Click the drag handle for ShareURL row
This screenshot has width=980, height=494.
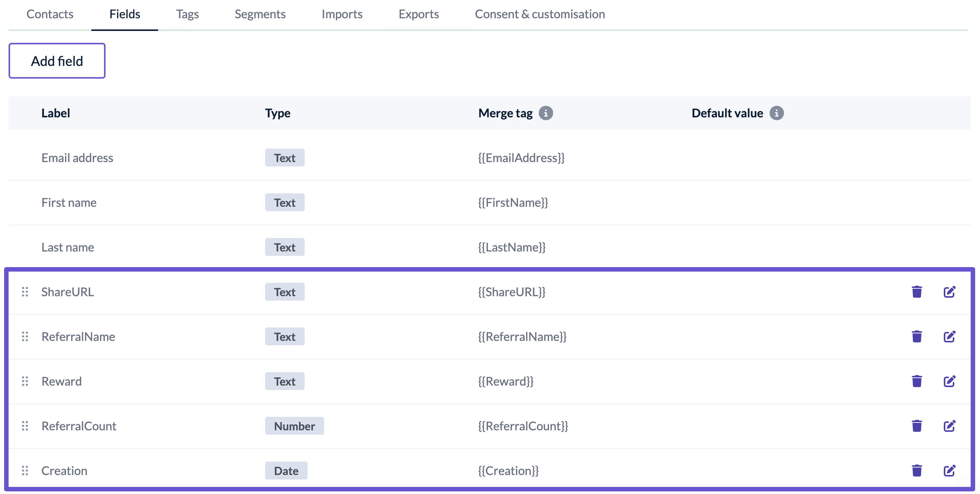25,292
